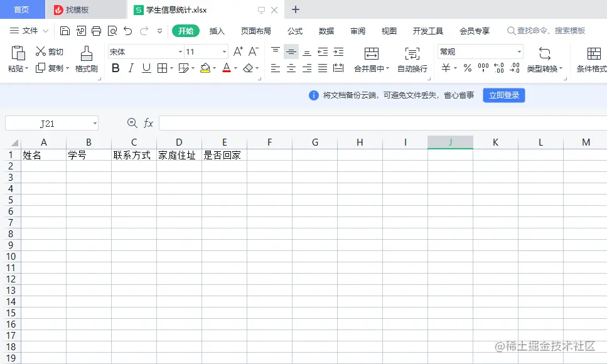Expand the fill color dropdown arrow
Screen dimensions: 607x364
[214, 68]
